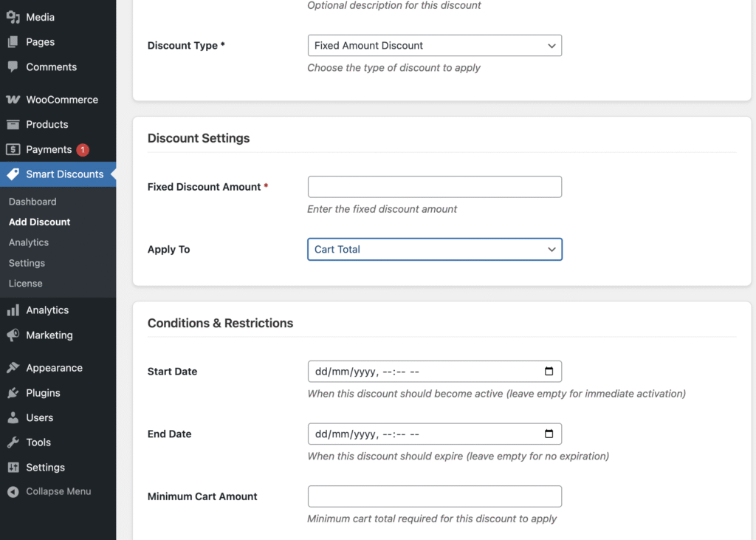Open the Smart Discounts License page
The height and width of the screenshot is (540, 756).
point(25,284)
